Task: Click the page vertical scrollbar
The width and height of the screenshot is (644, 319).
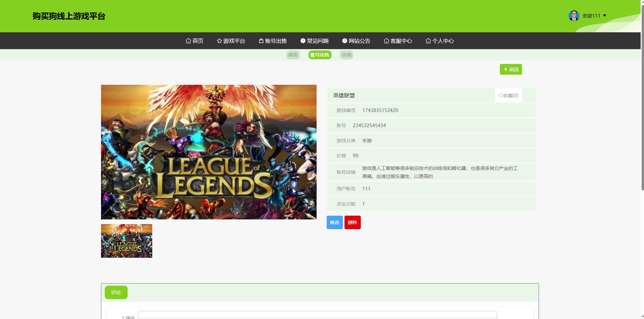Action: tap(642, 98)
